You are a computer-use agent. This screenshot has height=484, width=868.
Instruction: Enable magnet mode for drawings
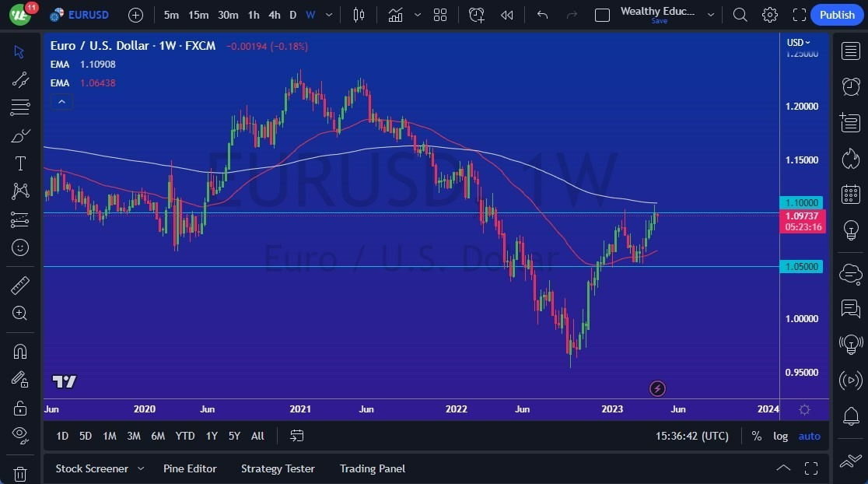[x=19, y=351]
